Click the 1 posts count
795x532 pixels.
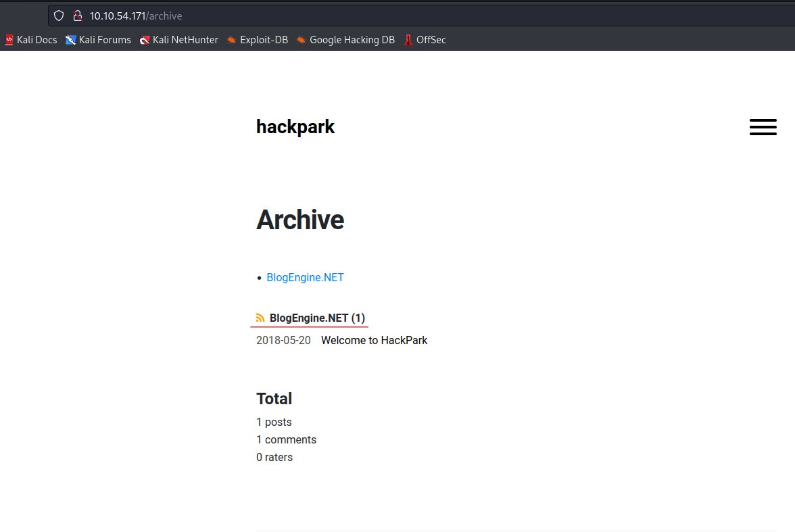[274, 422]
